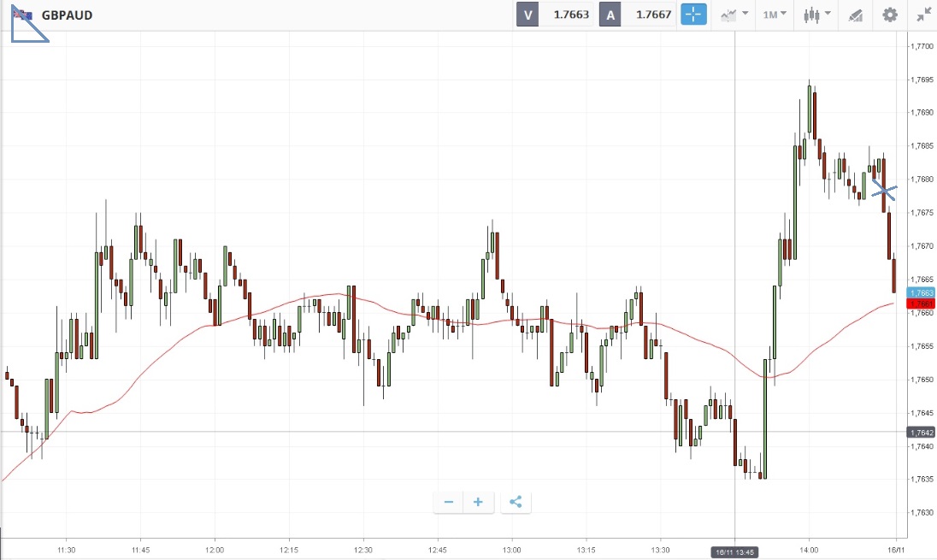This screenshot has width=937, height=560.
Task: Click the V sell price 1.7663 button
Action: (554, 15)
